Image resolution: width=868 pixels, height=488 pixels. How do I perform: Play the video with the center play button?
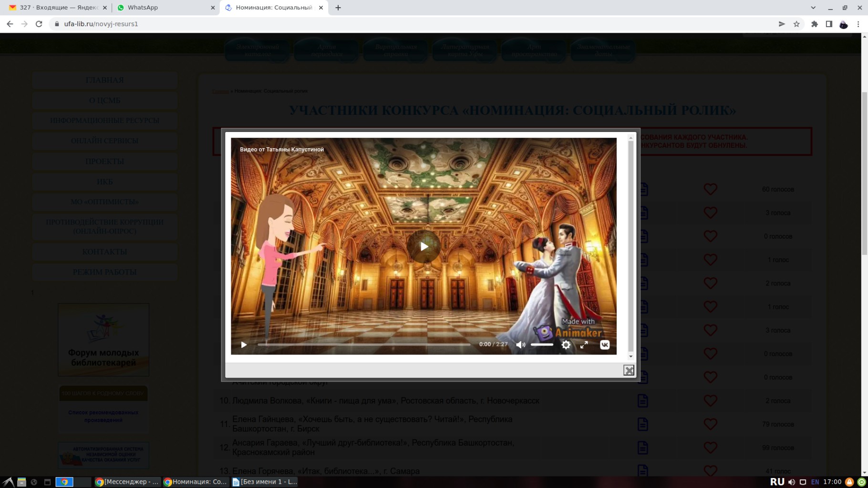click(424, 246)
